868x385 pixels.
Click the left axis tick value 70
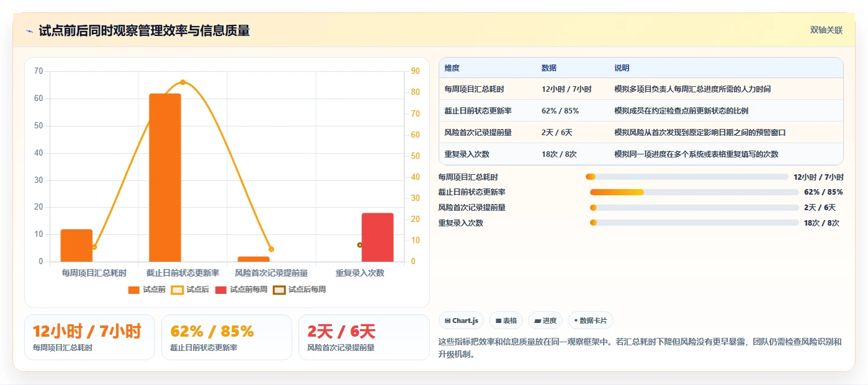[38, 71]
